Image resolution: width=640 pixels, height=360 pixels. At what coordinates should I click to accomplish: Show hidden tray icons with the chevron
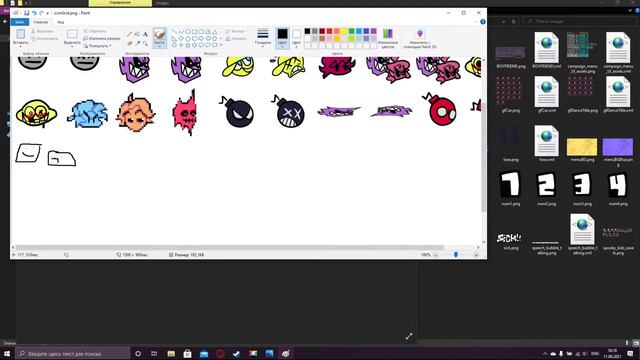pyautogui.click(x=545, y=353)
